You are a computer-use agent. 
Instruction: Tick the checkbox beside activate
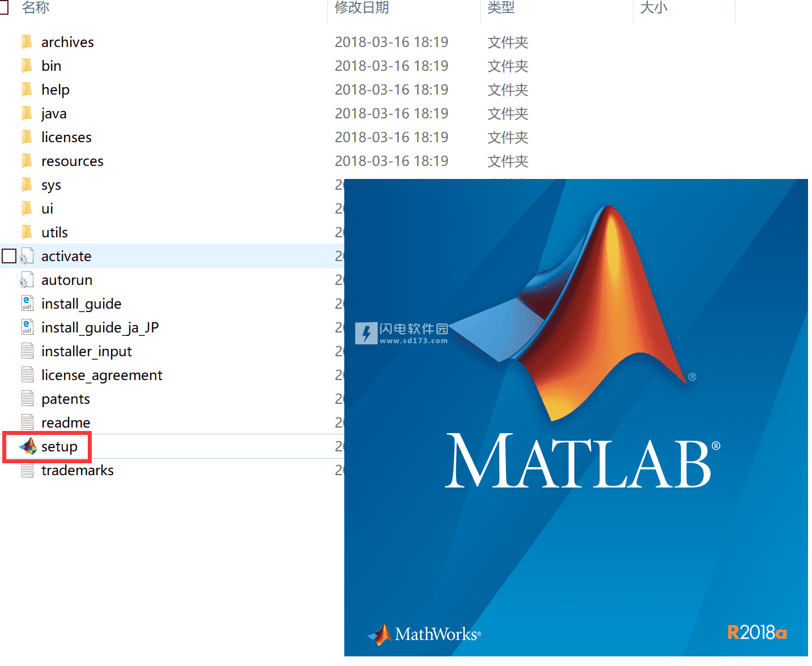coord(9,256)
